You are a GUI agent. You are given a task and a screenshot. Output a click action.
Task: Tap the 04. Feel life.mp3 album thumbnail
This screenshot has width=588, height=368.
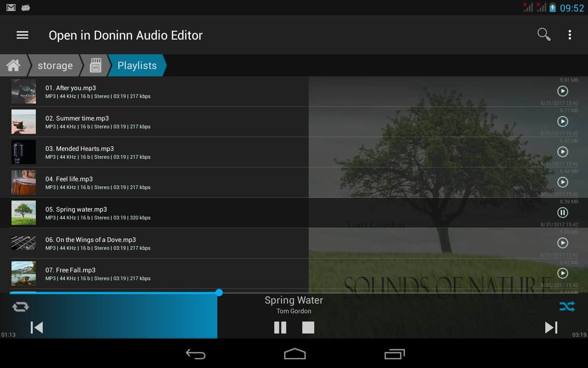23,182
